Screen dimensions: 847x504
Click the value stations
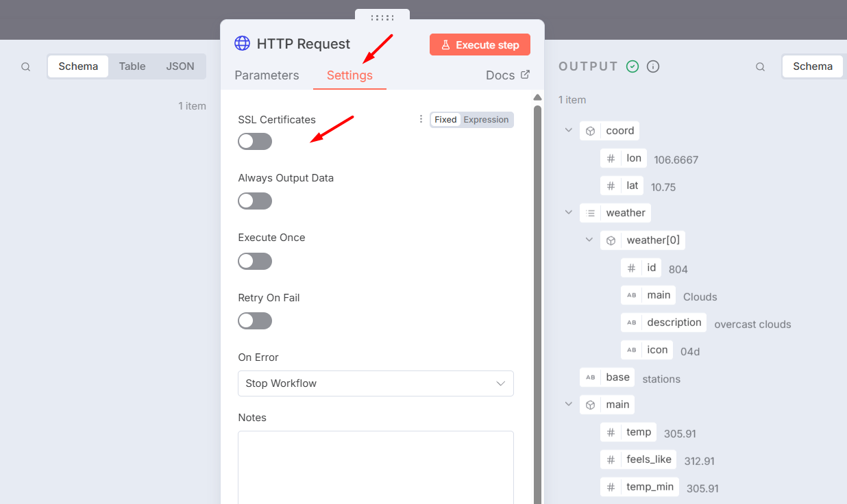pos(661,379)
